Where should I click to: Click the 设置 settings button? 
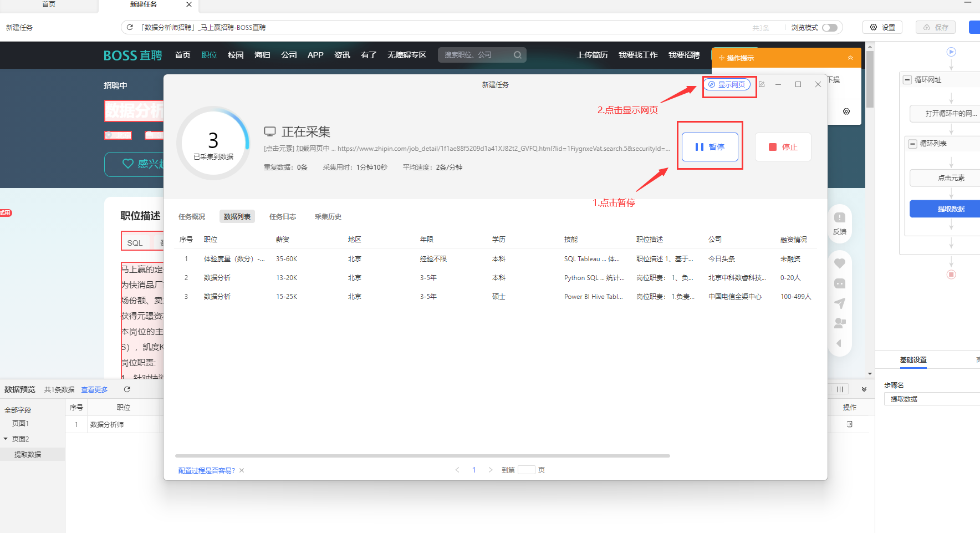882,27
